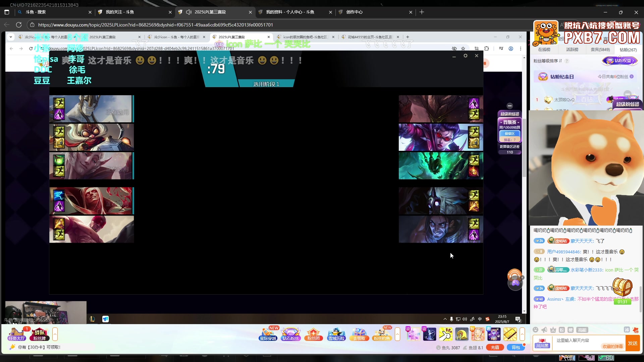
Task: Open 在线榜 ranking tab
Action: 544,50
